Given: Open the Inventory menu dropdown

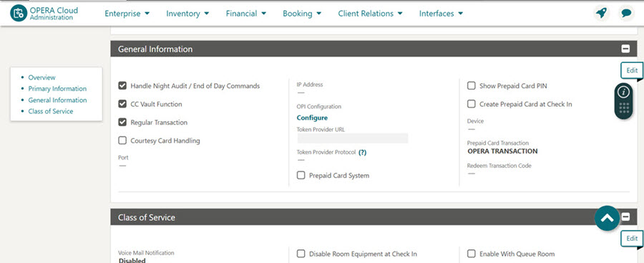Looking at the screenshot, I should tap(187, 14).
